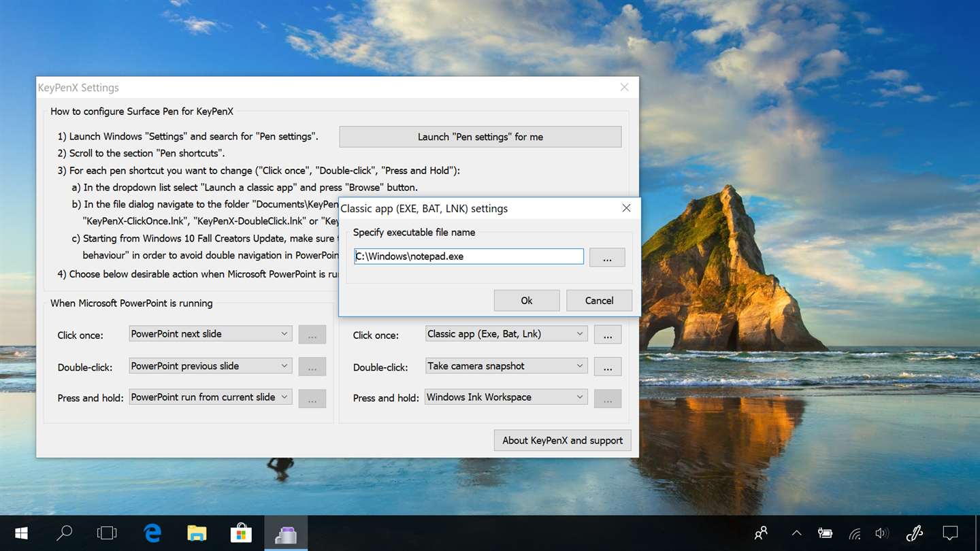980x551 pixels.
Task: Click the volume speaker tray icon
Action: point(882,533)
